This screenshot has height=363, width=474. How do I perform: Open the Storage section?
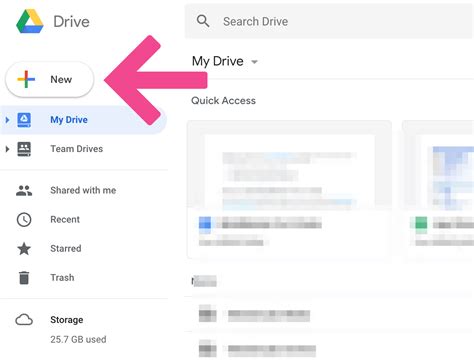67,320
